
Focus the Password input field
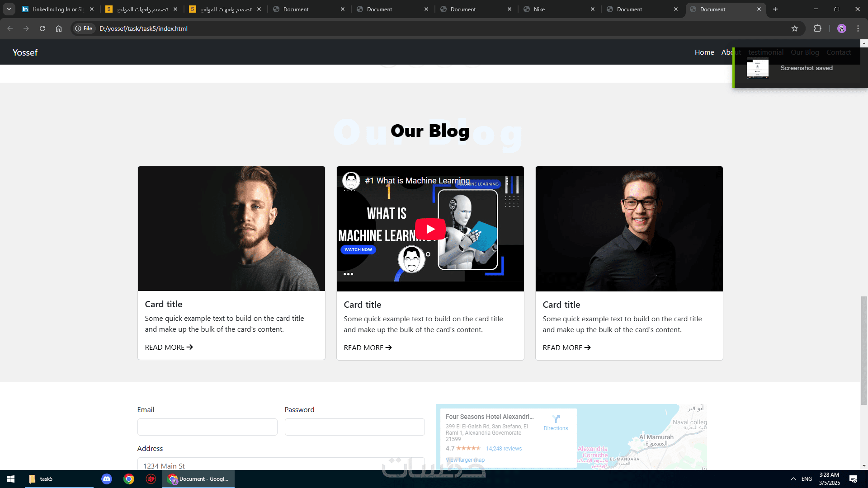click(x=354, y=427)
